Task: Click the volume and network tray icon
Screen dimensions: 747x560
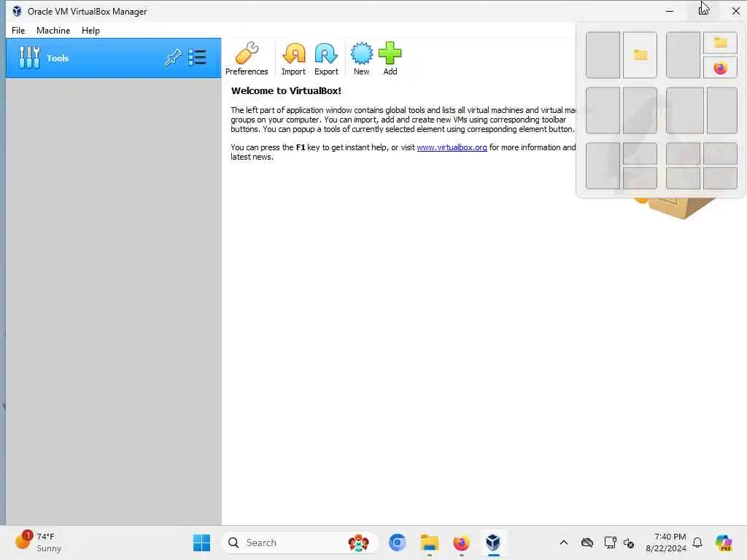Action: pos(629,542)
